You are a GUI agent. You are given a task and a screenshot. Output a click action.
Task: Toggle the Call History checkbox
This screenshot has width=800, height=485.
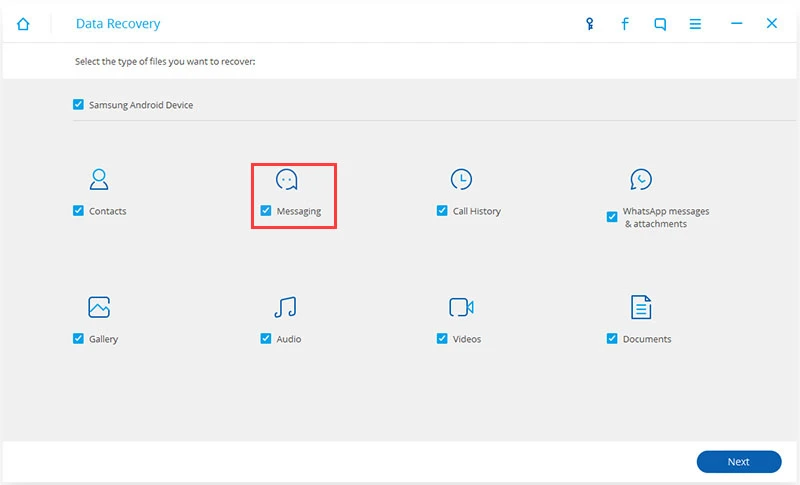click(x=442, y=211)
